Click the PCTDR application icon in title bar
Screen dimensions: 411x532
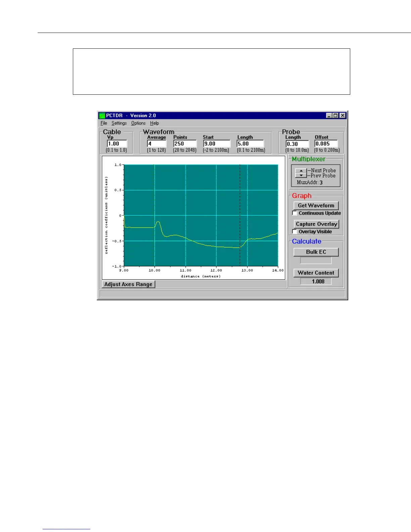click(x=102, y=116)
